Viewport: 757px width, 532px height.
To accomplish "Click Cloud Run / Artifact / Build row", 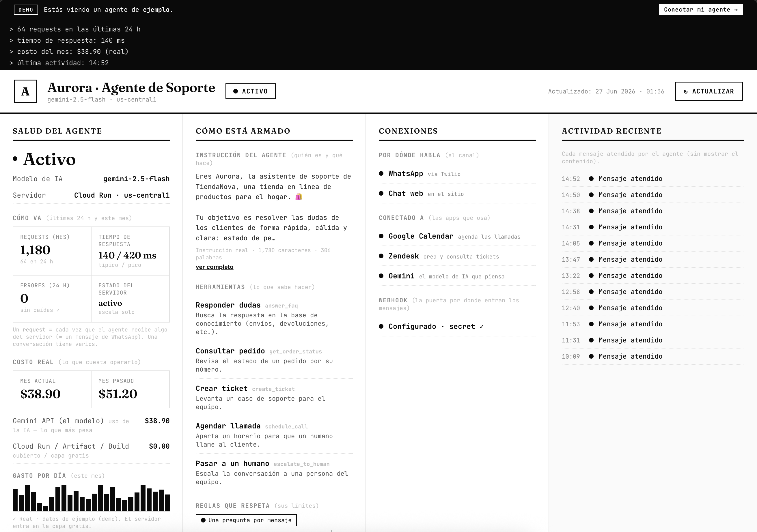I will coord(91,451).
